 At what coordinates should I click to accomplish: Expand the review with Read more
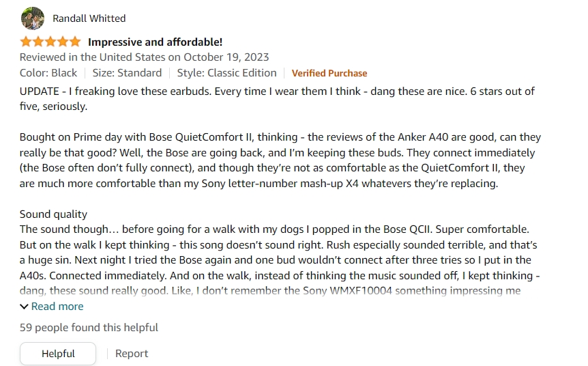click(57, 307)
